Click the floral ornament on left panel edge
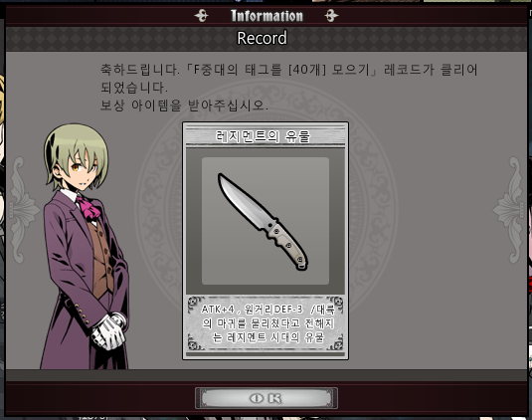 [x=23, y=210]
